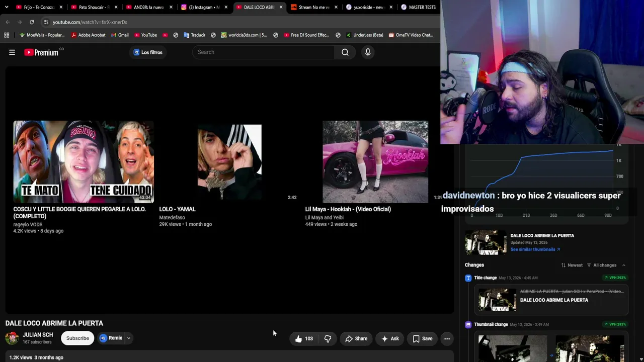Open the OmeTV Video Chat bookmark
The width and height of the screenshot is (644, 362).
pyautogui.click(x=411, y=35)
